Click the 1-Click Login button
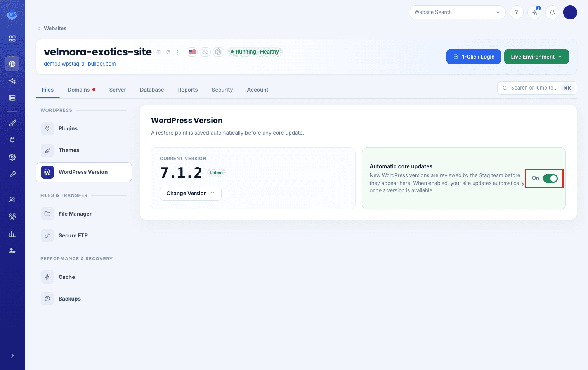Viewport: 588px width, 370px height. click(474, 57)
